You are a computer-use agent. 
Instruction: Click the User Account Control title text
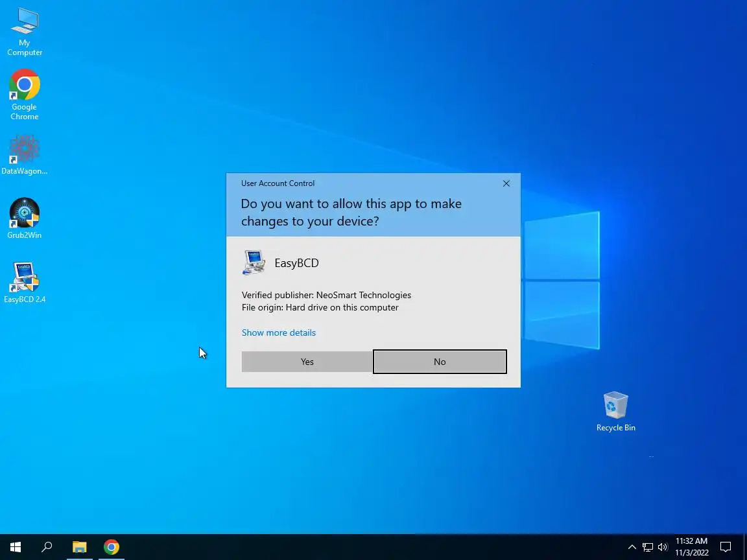pos(278,183)
